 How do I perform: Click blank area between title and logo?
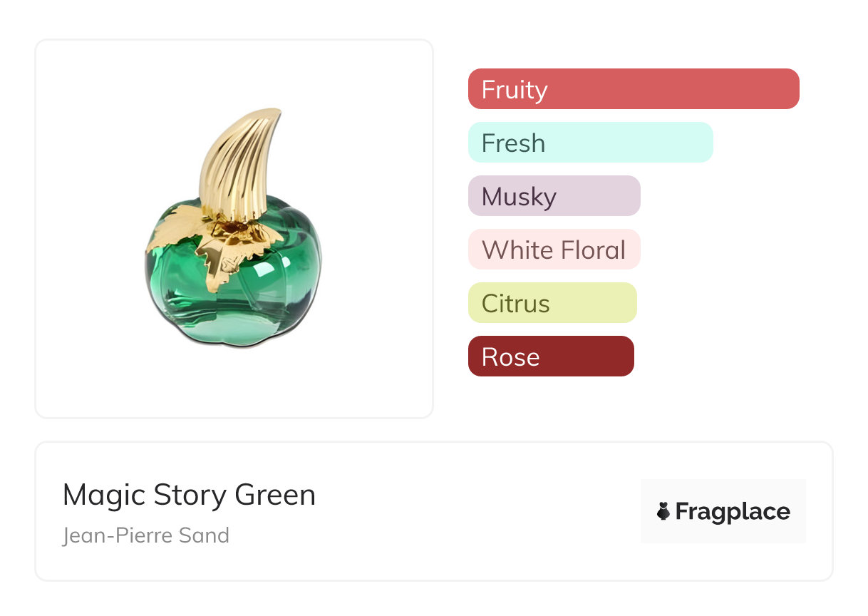coord(477,511)
